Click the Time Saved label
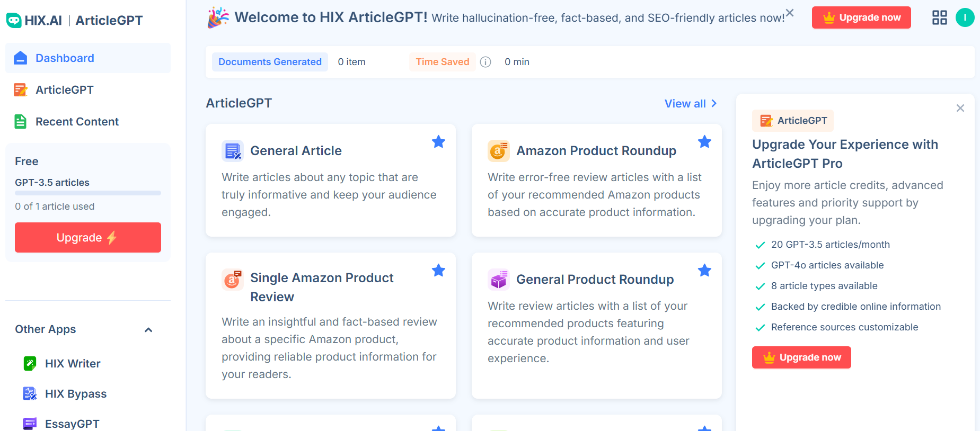The image size is (980, 431). point(443,62)
